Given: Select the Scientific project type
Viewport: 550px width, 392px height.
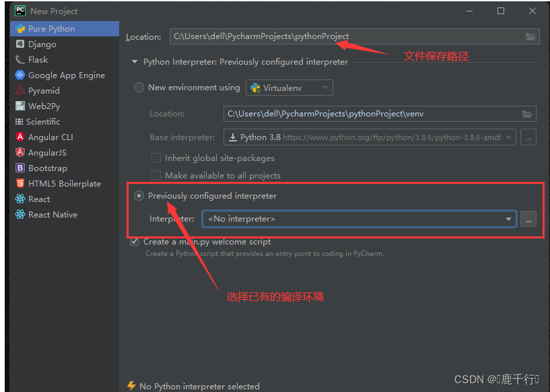Looking at the screenshot, I should 65,121.
